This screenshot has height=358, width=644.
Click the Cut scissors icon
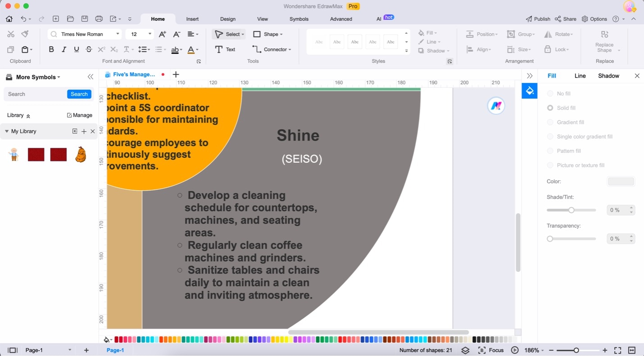(11, 34)
